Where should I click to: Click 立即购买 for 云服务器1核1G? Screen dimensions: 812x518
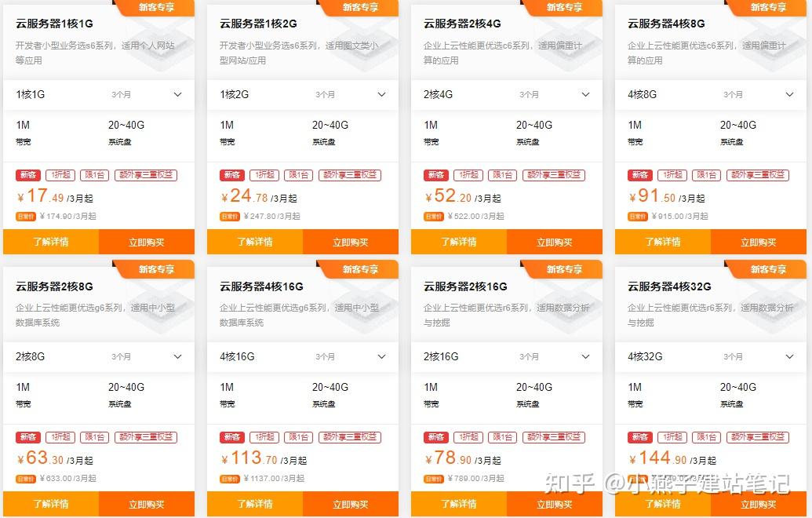click(x=147, y=242)
